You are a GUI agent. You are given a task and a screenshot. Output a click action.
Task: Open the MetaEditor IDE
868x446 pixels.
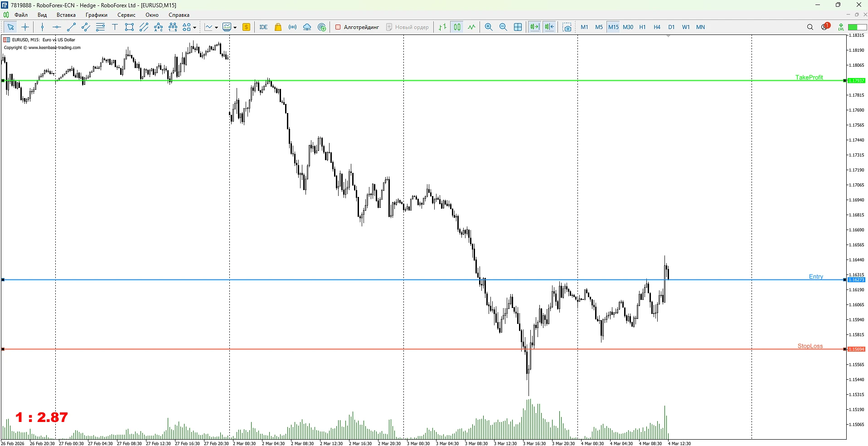click(x=263, y=27)
